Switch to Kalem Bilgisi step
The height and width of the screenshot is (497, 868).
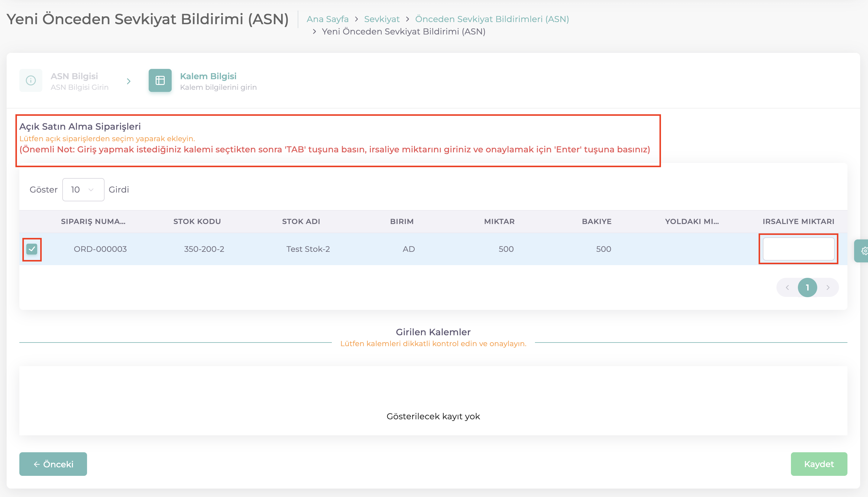(x=208, y=76)
